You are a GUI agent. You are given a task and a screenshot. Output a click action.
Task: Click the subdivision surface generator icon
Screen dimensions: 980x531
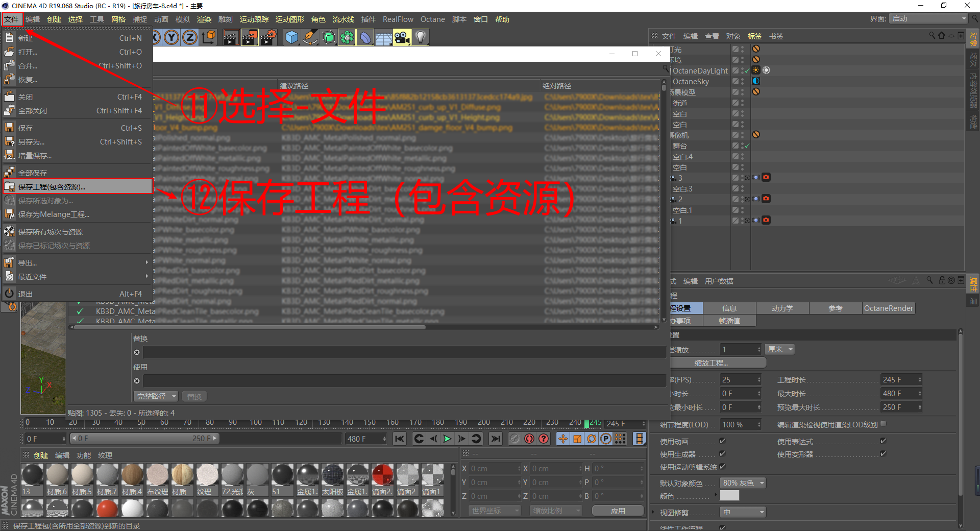tap(329, 37)
